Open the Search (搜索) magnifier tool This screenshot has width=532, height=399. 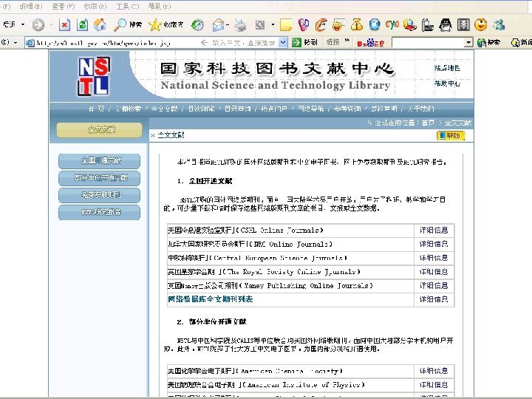coord(127,25)
